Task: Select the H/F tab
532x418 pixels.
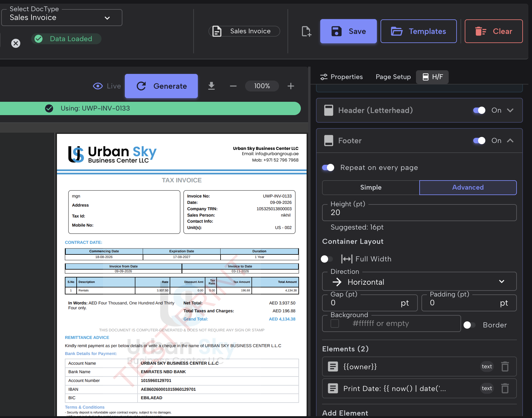Action: pyautogui.click(x=432, y=77)
